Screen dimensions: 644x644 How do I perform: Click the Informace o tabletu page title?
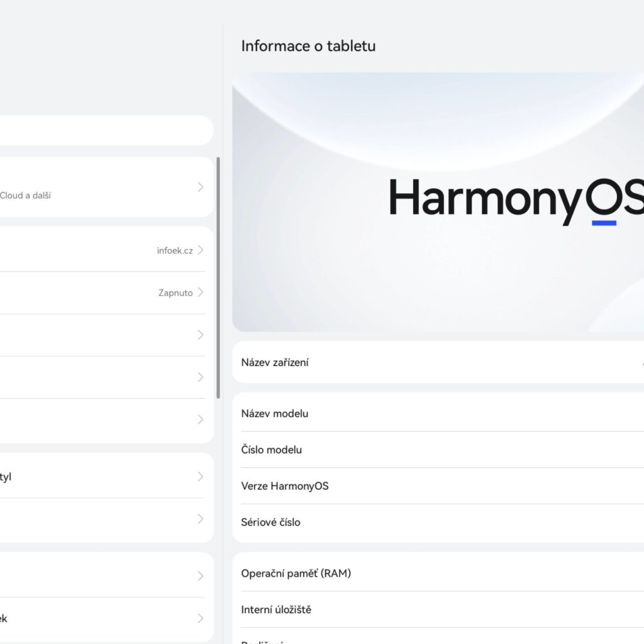(x=308, y=46)
